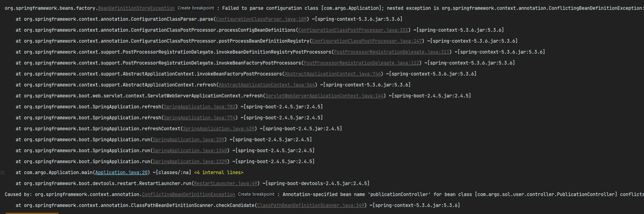
Task: Go to ConfigurationClassPostProcessor.java:331
Action: point(353,30)
